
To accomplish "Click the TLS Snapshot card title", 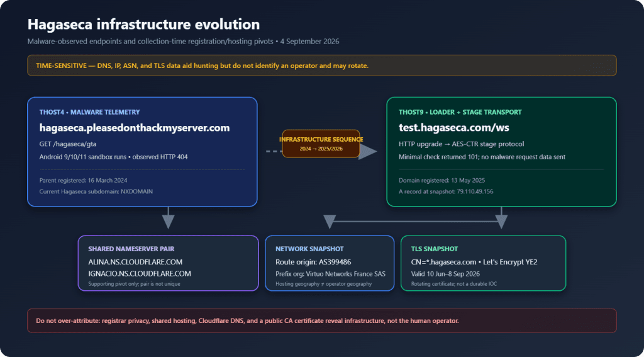I will (434, 249).
